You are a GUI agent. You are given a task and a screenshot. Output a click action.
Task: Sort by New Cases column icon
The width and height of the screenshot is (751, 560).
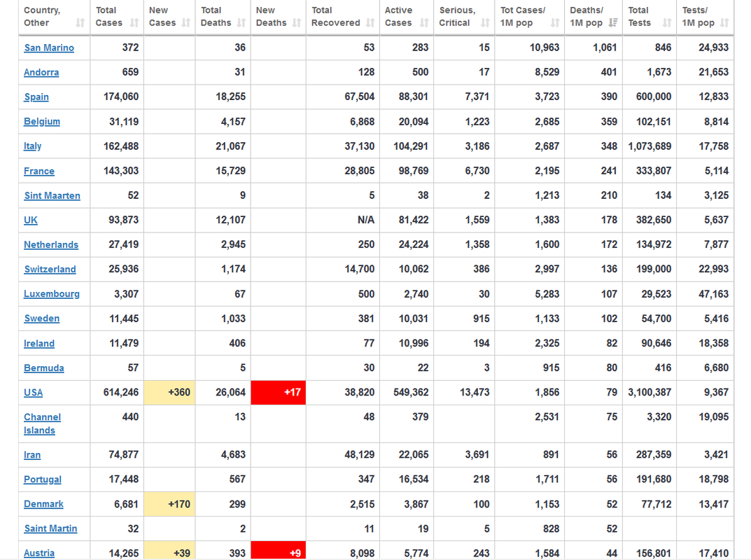coord(186,22)
